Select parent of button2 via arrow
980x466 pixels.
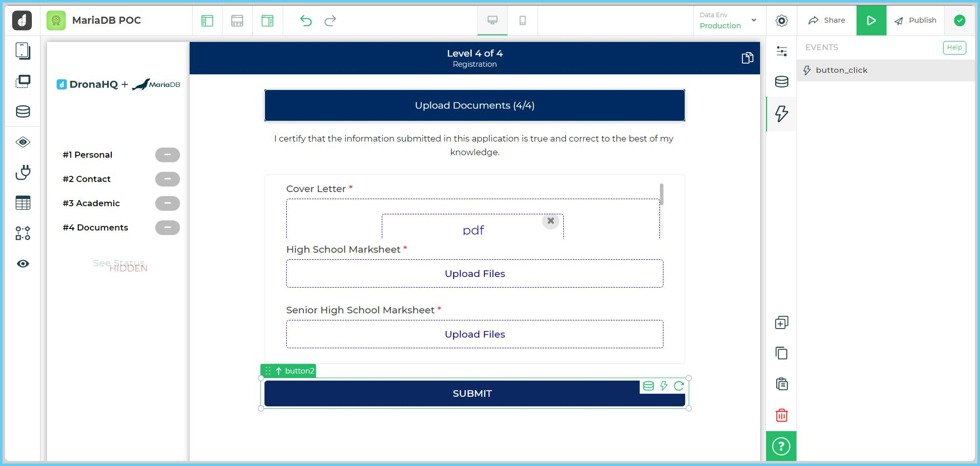(x=279, y=371)
